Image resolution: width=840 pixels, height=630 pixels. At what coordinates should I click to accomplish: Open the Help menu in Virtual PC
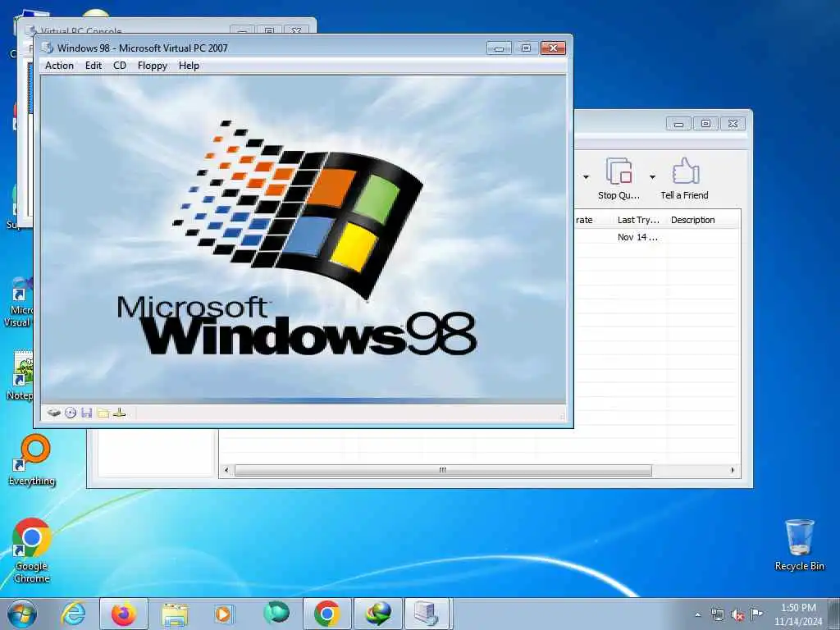tap(189, 66)
